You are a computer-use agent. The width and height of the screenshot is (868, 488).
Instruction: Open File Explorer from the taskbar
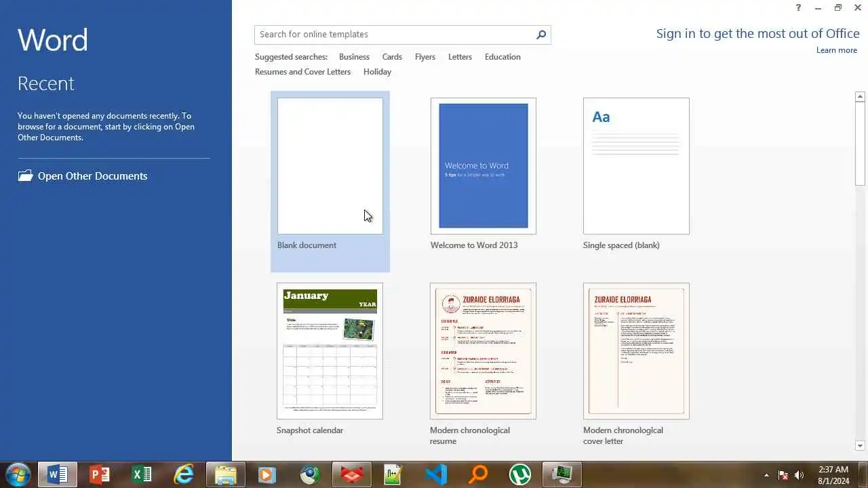pos(226,474)
